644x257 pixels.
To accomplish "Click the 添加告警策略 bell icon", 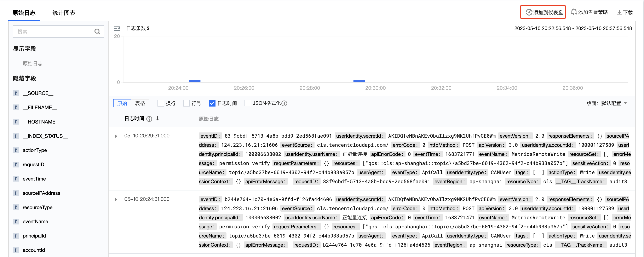I will click(574, 12).
